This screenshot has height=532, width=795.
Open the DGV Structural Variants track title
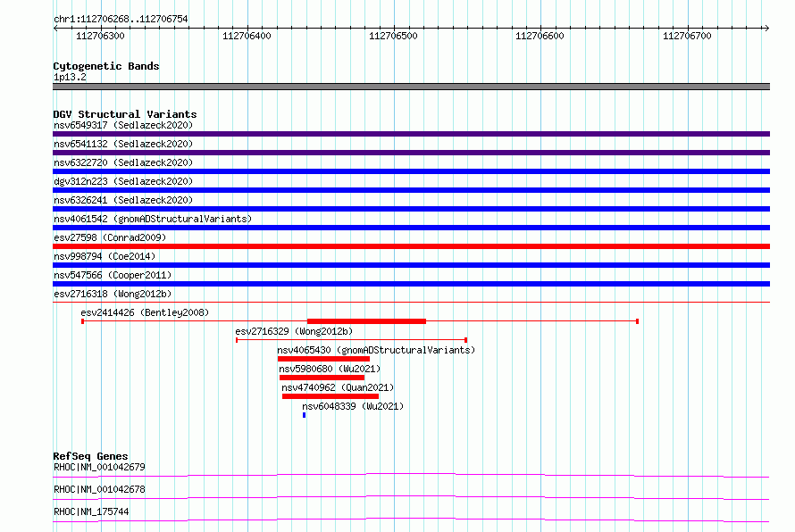(125, 114)
